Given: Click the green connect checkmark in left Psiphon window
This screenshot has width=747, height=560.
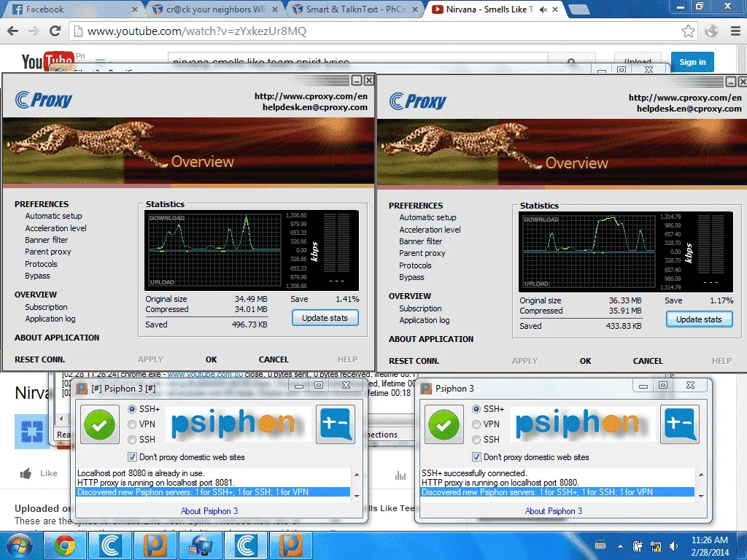Looking at the screenshot, I should [x=99, y=425].
